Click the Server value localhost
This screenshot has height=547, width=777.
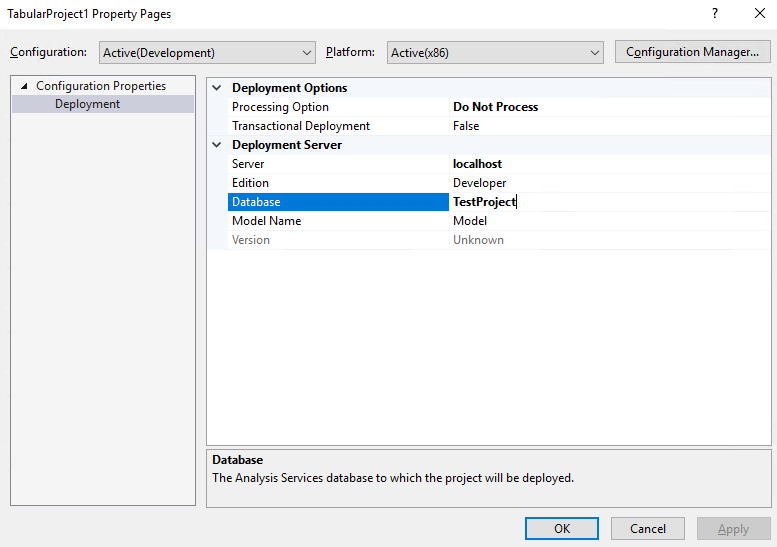pos(477,164)
